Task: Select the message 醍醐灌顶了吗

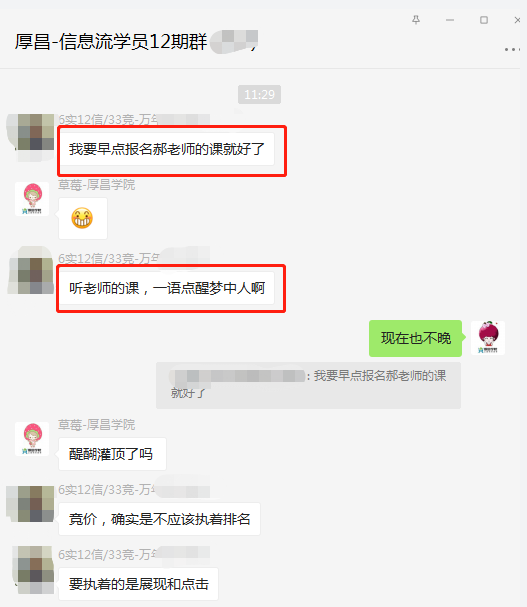Action: coord(112,454)
